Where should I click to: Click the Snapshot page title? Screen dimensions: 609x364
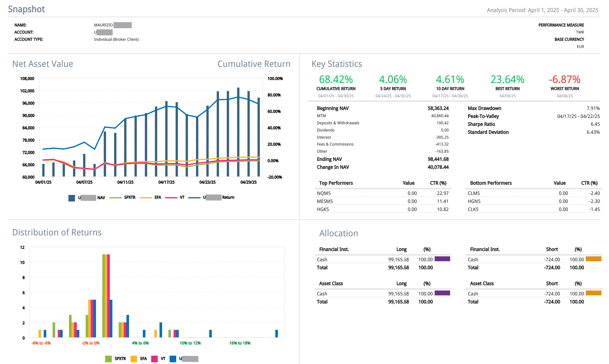[x=26, y=9]
